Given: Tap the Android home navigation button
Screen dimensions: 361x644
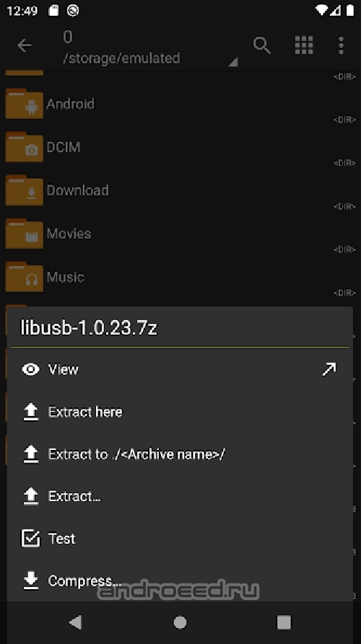Looking at the screenshot, I should (x=180, y=622).
